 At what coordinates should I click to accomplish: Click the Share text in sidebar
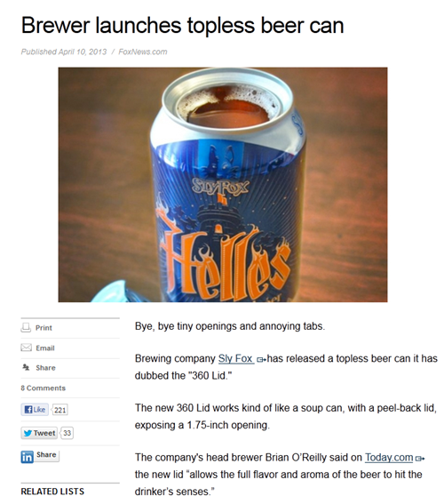[45, 368]
